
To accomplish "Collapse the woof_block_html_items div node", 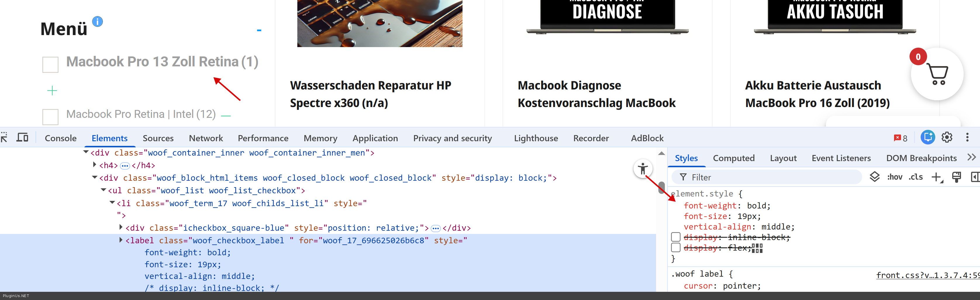I will coord(95,177).
